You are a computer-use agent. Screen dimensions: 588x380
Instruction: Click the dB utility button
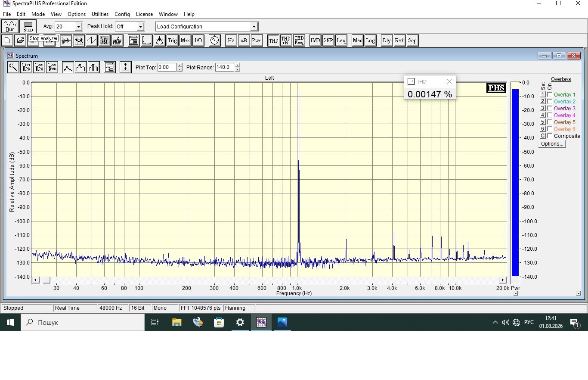tap(244, 40)
